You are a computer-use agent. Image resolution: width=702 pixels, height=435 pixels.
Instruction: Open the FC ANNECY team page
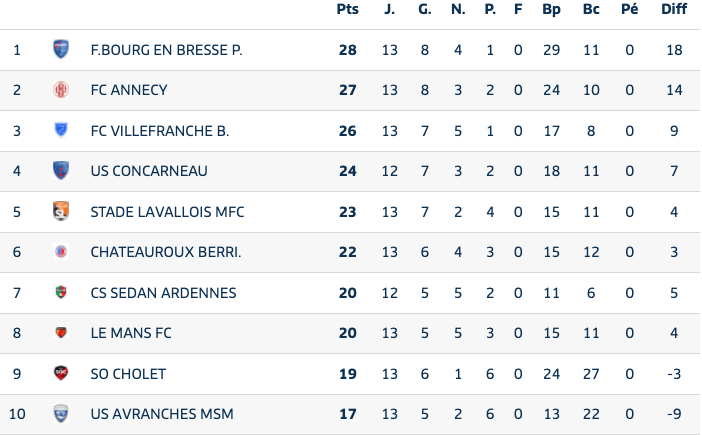tap(129, 90)
